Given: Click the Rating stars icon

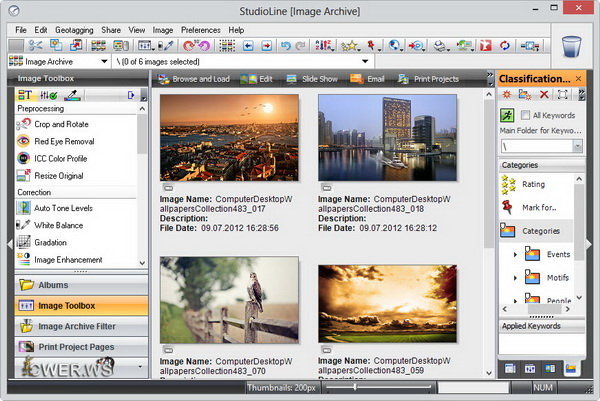Looking at the screenshot, I should (x=508, y=184).
